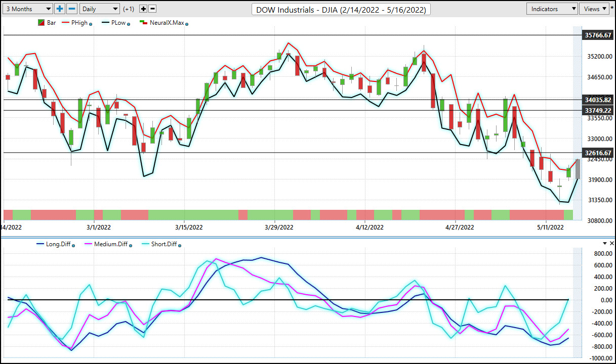Click the PHigh red line legend
Image resolution: width=616 pixels, height=364 pixels.
click(66, 23)
